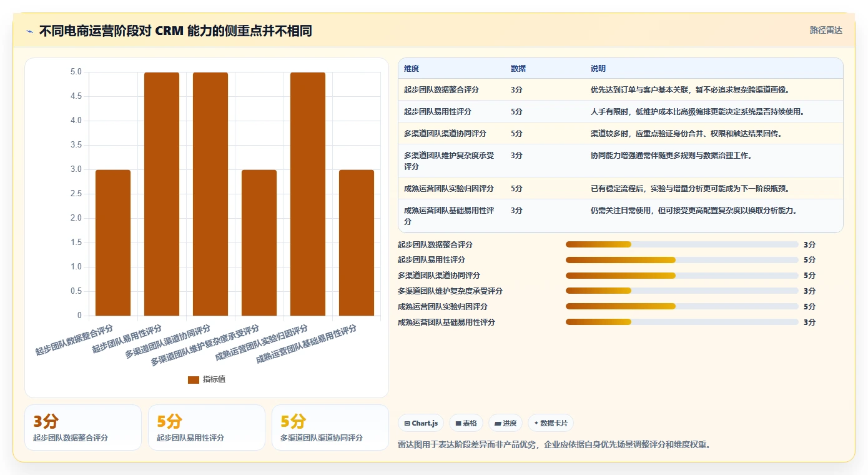The height and width of the screenshot is (475, 868).
Task: Click the 维度 column header
Action: pos(412,69)
